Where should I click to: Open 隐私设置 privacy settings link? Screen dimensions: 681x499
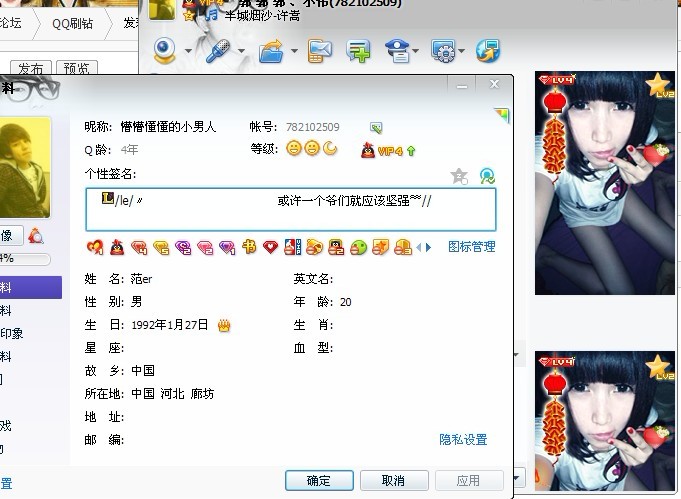463,440
